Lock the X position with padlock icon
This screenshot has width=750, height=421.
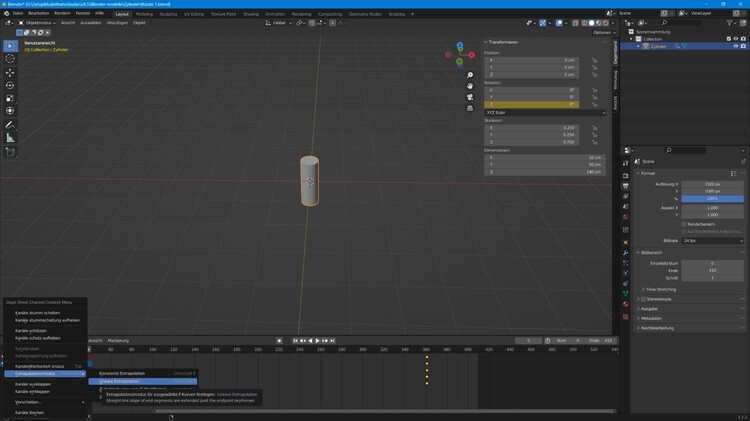tap(594, 60)
